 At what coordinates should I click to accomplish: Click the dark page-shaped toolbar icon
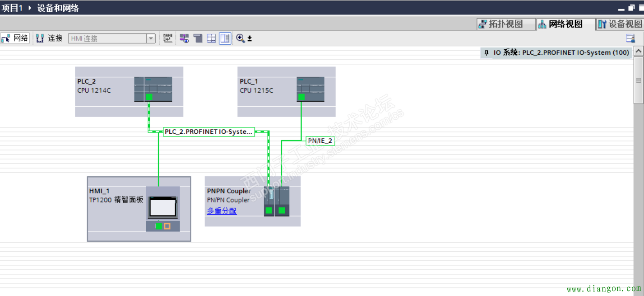tap(198, 38)
